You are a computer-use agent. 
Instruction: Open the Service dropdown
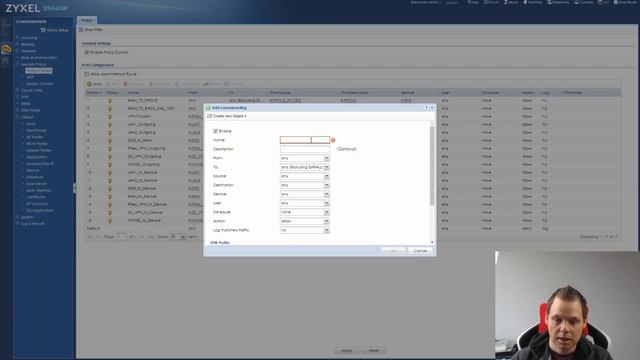[x=327, y=194]
